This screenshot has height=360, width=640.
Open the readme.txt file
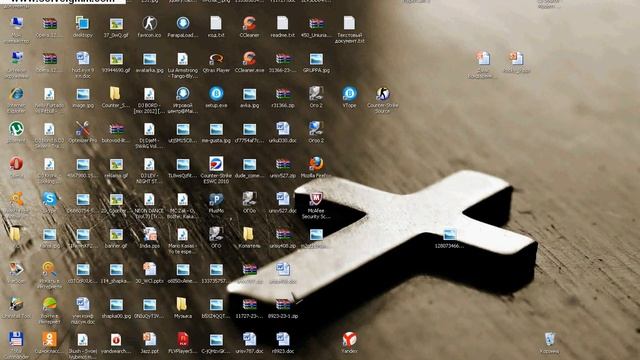[282, 24]
